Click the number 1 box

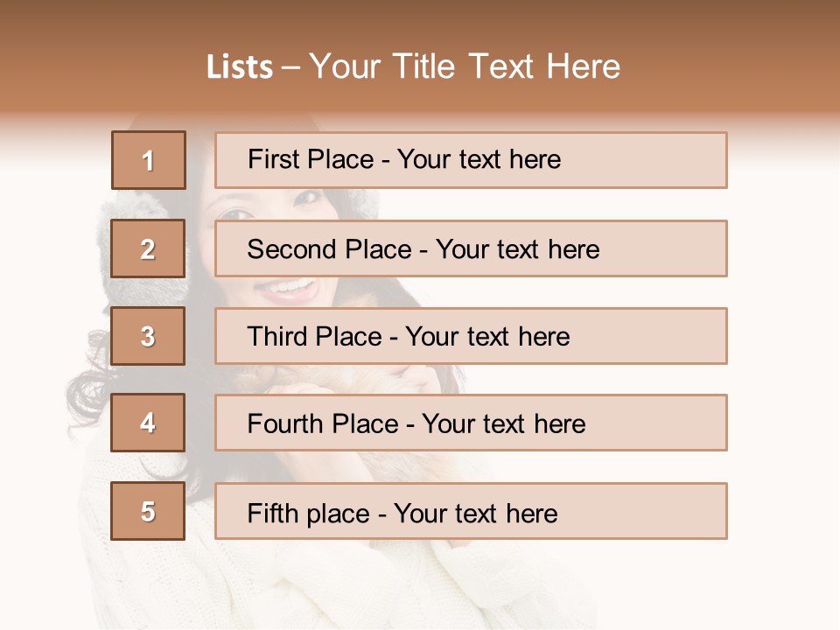tap(149, 160)
